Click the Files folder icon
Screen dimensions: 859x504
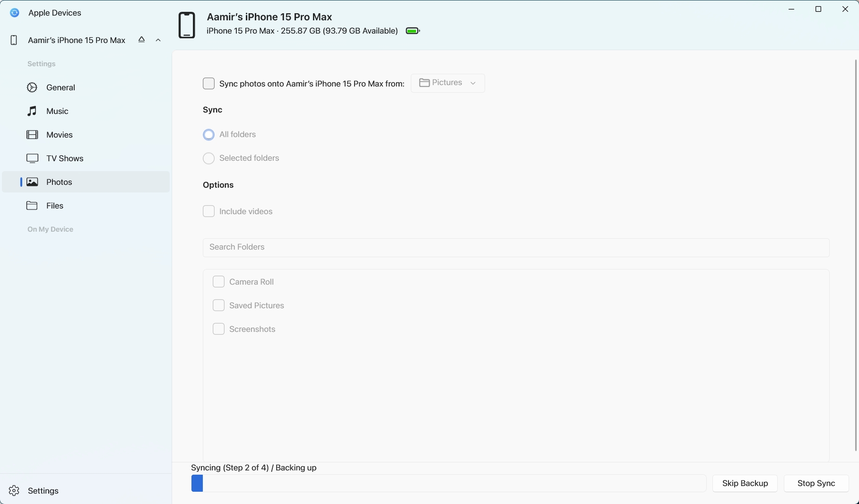click(x=32, y=206)
